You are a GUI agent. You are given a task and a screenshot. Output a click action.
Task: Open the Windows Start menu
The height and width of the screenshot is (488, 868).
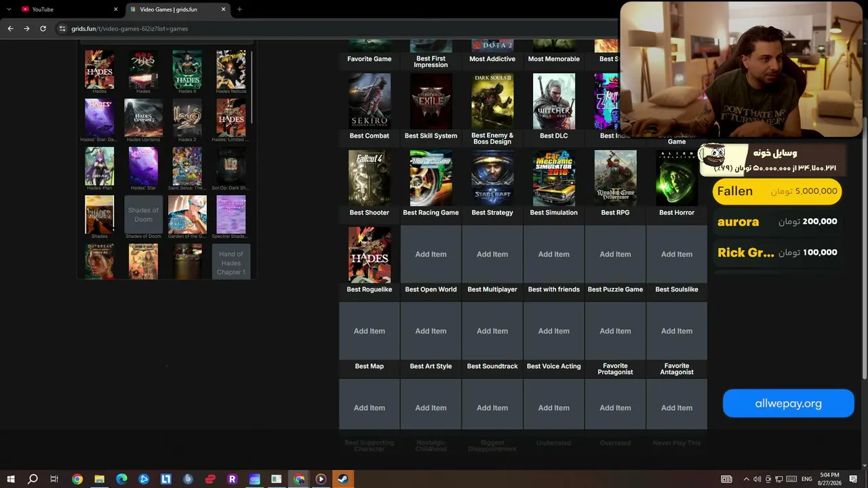point(11,479)
